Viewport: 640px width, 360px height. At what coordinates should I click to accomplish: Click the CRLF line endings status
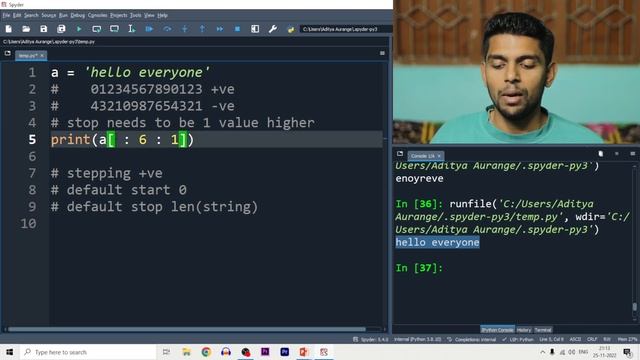pyautogui.click(x=592, y=340)
